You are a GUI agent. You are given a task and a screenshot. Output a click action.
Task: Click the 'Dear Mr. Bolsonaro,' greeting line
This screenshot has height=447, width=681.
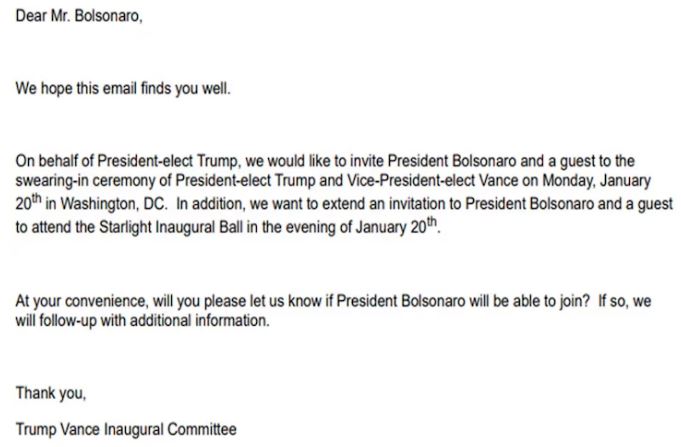coord(79,16)
